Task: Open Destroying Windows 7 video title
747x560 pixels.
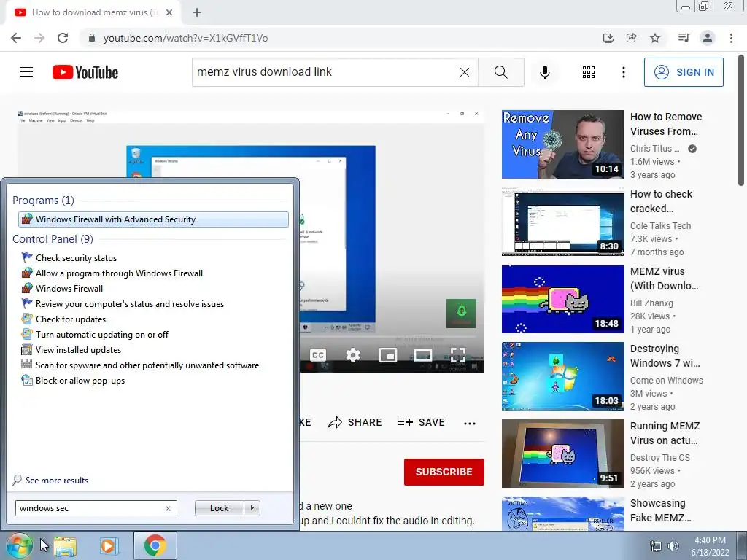Action: click(x=665, y=356)
